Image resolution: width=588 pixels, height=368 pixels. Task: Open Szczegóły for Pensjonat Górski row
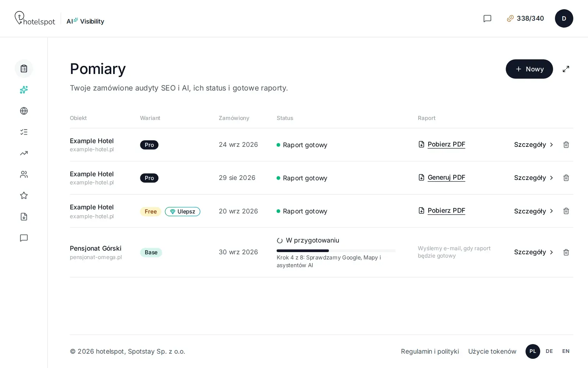(534, 252)
